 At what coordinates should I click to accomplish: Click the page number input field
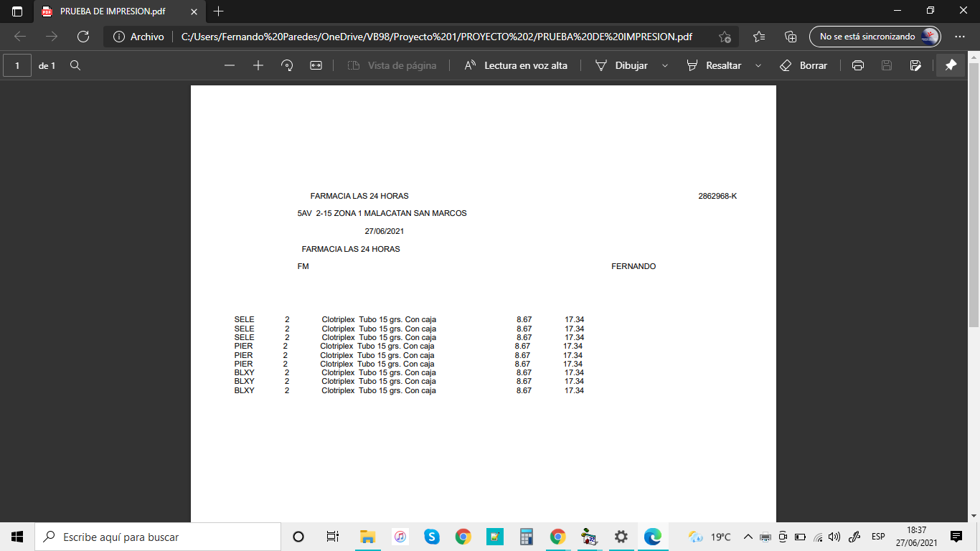[x=17, y=65]
